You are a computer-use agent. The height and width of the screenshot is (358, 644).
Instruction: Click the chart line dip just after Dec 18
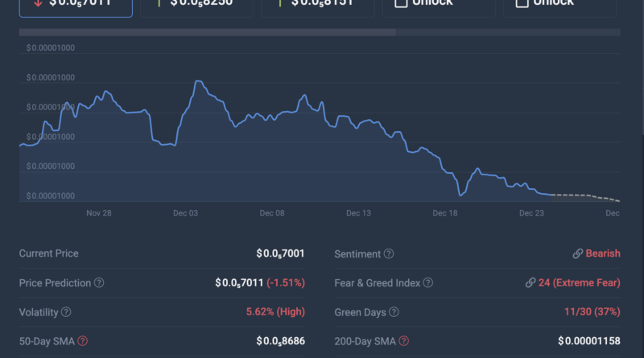coord(460,195)
